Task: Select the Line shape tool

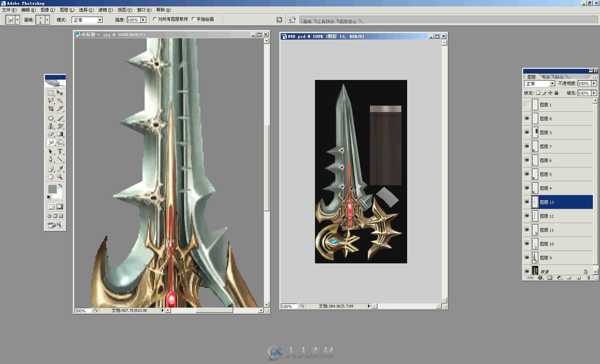Action: [x=60, y=160]
